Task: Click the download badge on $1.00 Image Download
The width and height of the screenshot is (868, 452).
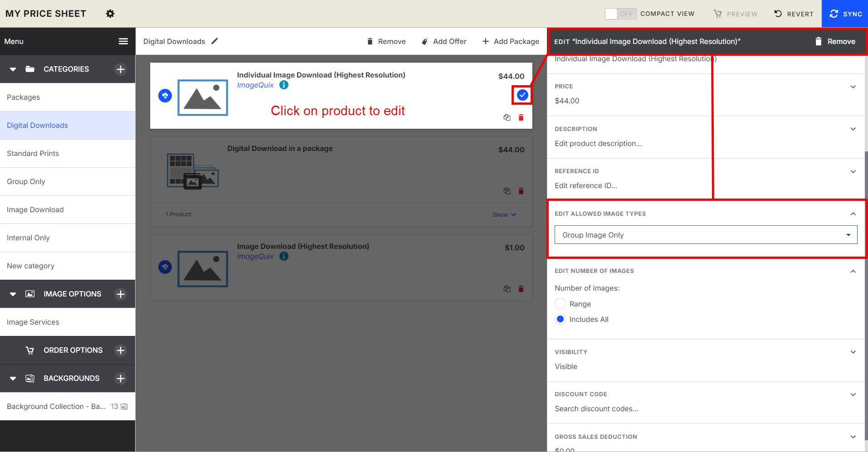Action: [165, 267]
